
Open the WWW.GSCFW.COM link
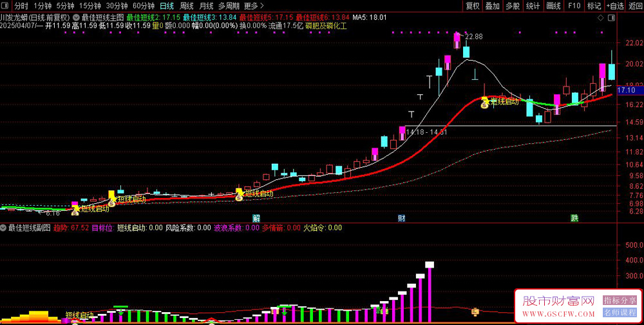coord(558,314)
